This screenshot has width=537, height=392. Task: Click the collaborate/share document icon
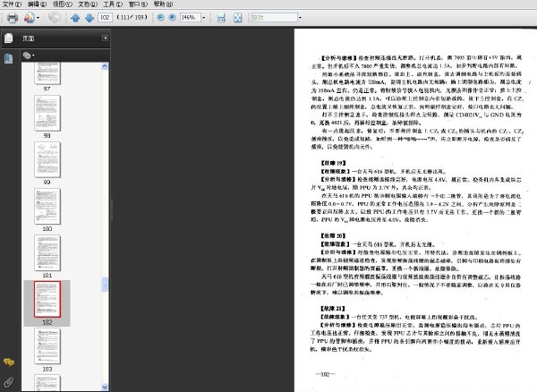point(30,18)
